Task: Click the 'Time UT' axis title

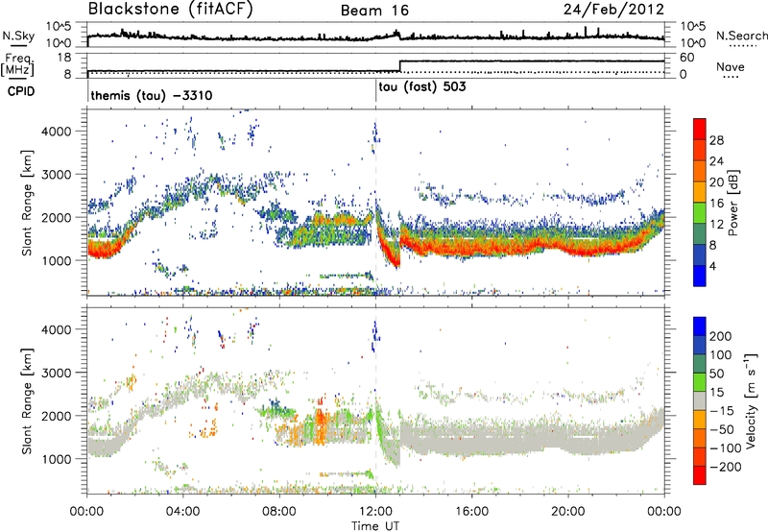Action: coord(375,526)
